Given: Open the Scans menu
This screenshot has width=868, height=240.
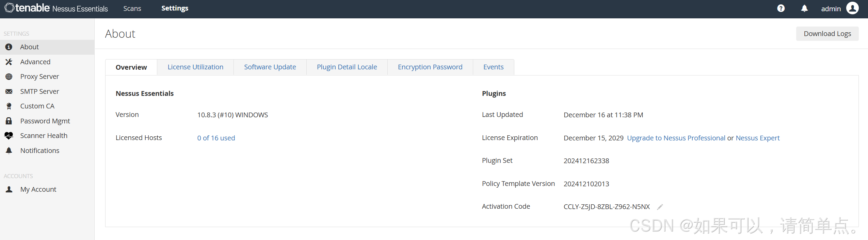Looking at the screenshot, I should point(132,8).
